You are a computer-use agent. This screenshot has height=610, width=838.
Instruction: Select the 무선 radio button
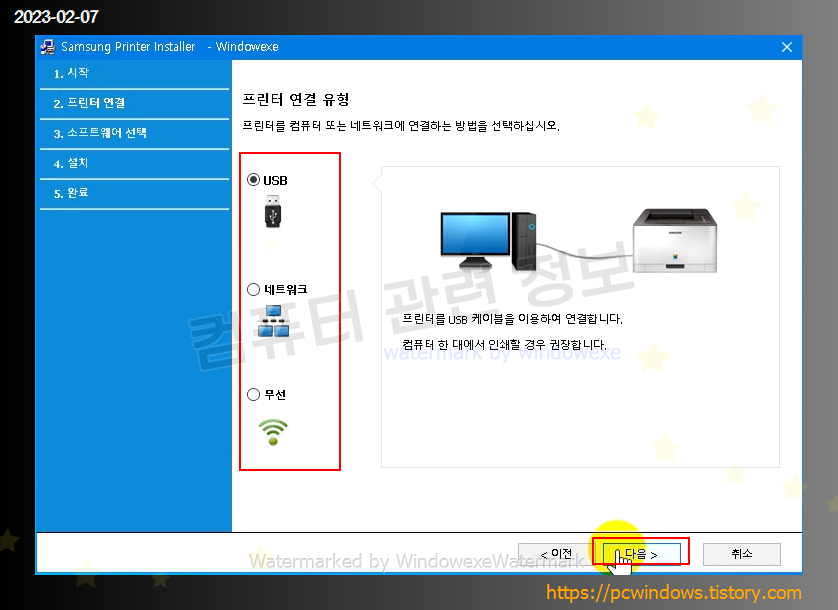coord(253,395)
